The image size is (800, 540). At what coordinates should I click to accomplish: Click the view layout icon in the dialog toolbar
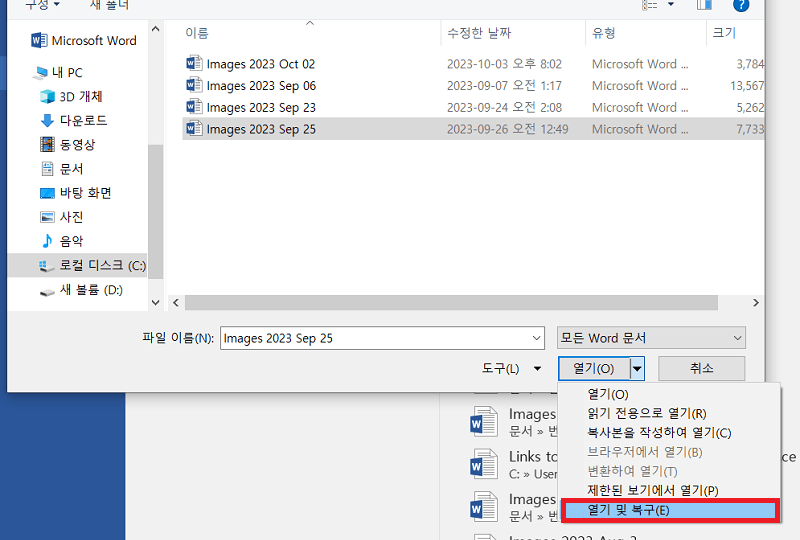649,5
